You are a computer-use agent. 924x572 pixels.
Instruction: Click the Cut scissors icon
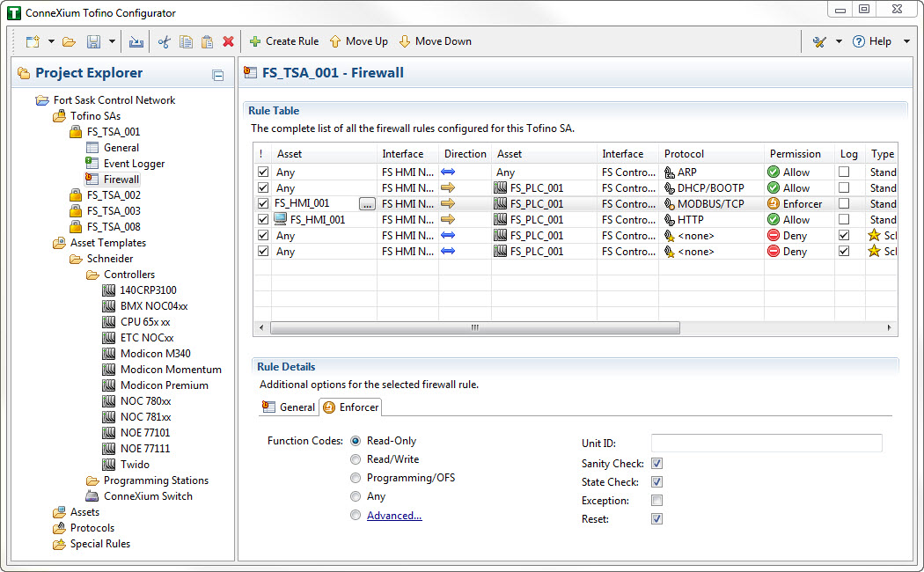[x=165, y=41]
